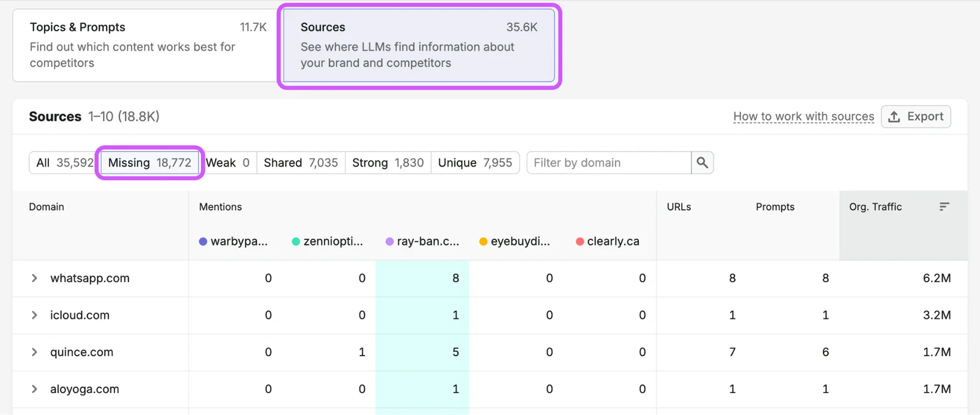Click the URLs column header
980x415 pixels.
pyautogui.click(x=679, y=207)
